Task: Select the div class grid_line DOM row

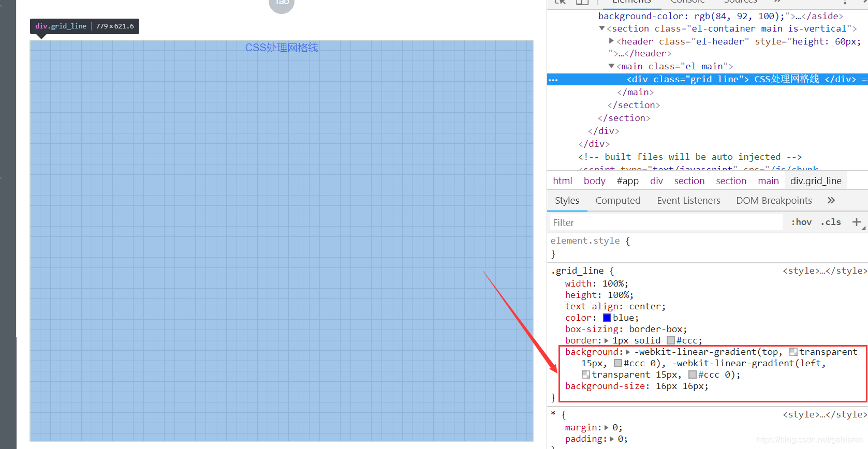Action: 708,79
